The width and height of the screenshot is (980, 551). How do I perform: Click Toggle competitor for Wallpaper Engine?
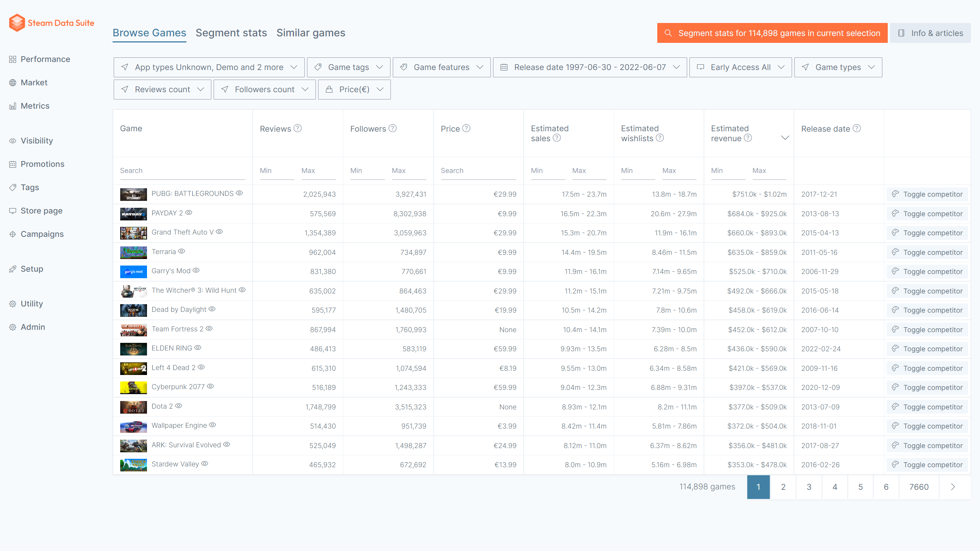927,426
